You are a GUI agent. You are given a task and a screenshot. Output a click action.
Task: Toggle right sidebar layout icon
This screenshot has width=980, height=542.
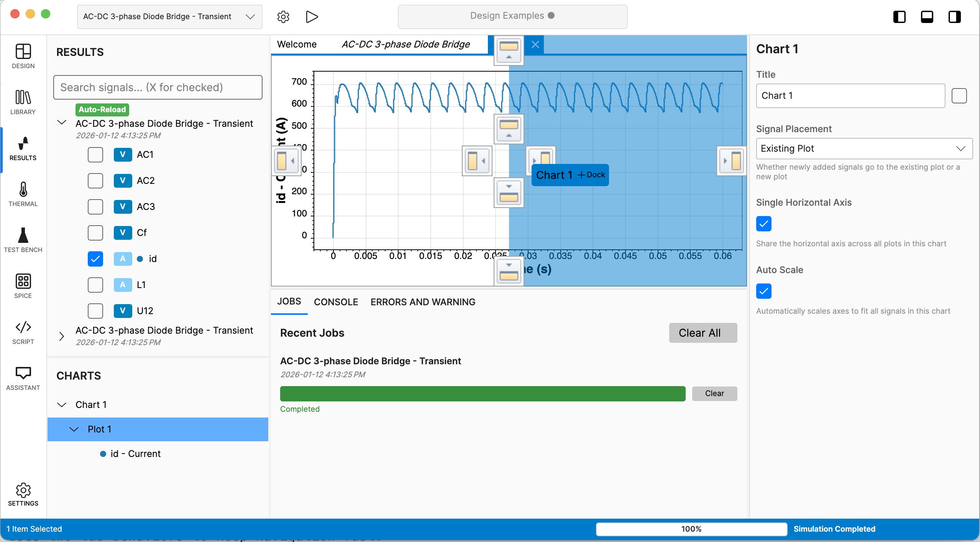pos(954,17)
